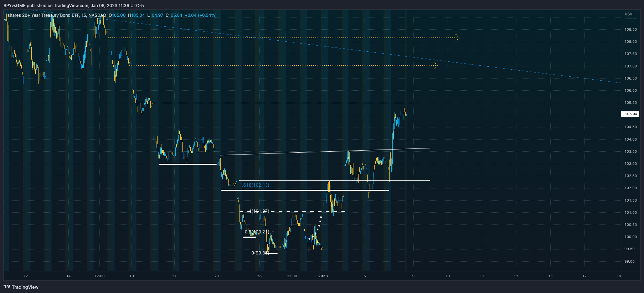The width and height of the screenshot is (644, 293).
Task: Click the arrowhead of the upper yellow dotted line
Action: pyautogui.click(x=457, y=38)
